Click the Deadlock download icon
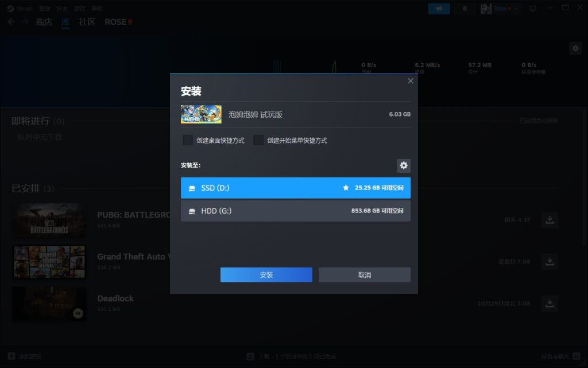This screenshot has width=588, height=368. tap(550, 304)
